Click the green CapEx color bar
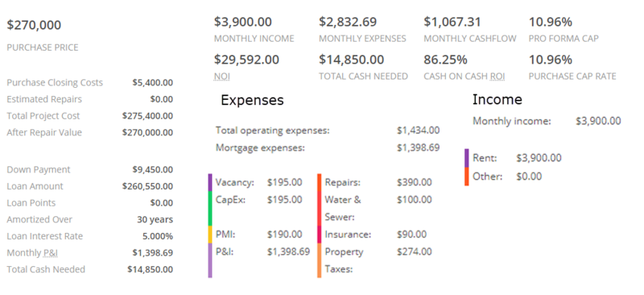This screenshot has width=644, height=295. pyautogui.click(x=210, y=208)
